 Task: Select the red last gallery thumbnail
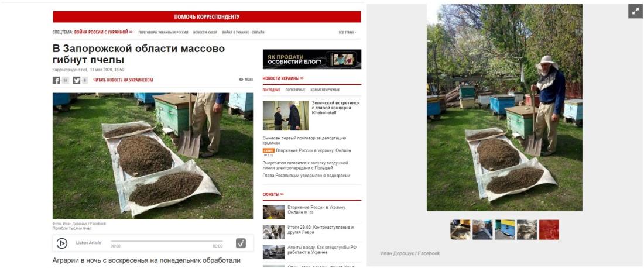pos(549,230)
